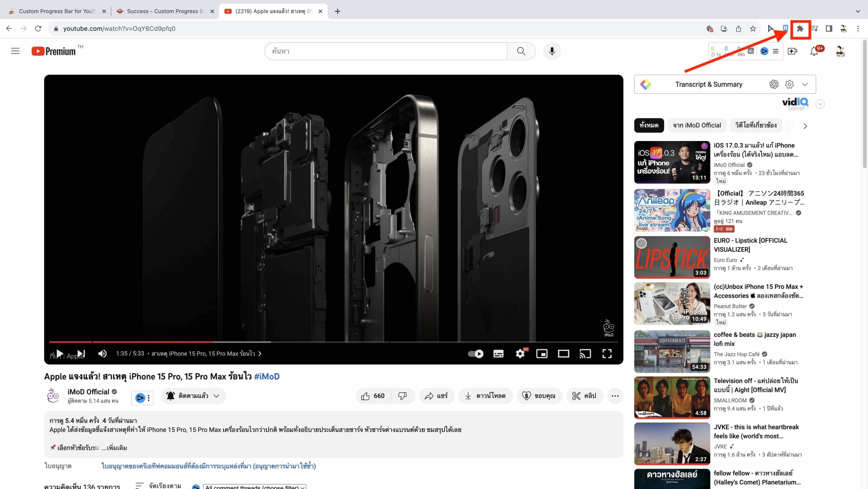Click on the video progress bar
868x489 pixels.
[x=305, y=342]
